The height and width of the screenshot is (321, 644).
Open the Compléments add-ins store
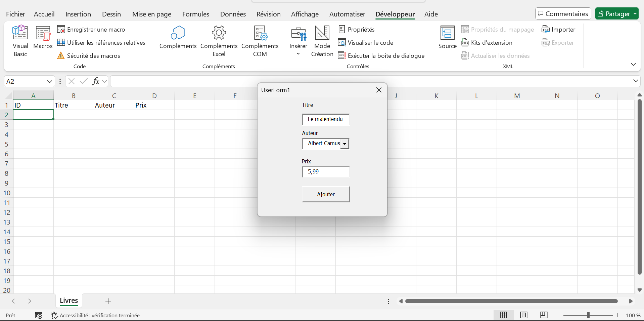click(178, 37)
